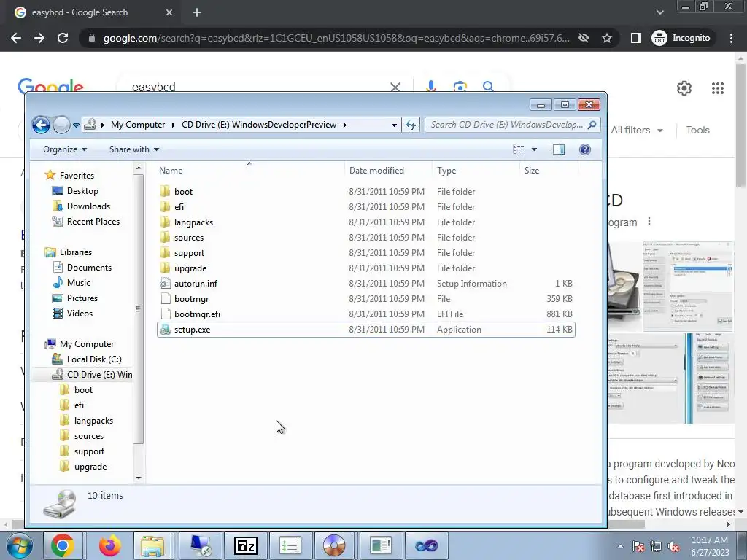Bookmark this page star icon in Chrome

[606, 38]
